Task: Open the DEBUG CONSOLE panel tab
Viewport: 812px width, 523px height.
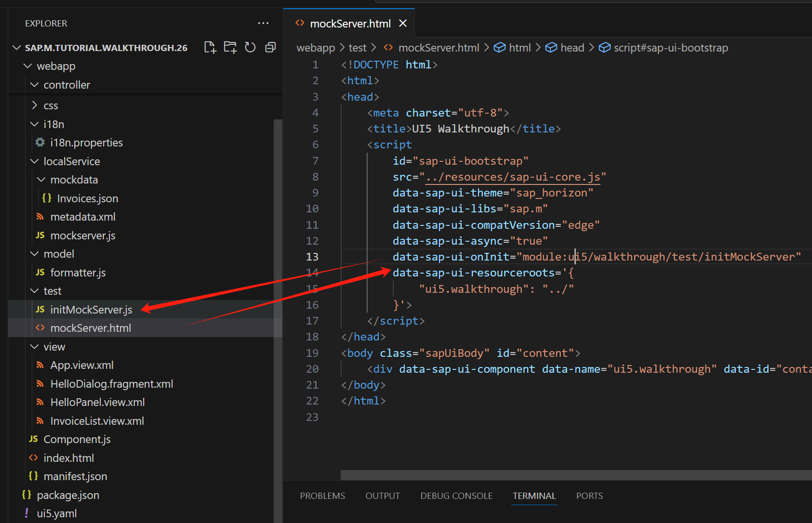Action: [456, 496]
